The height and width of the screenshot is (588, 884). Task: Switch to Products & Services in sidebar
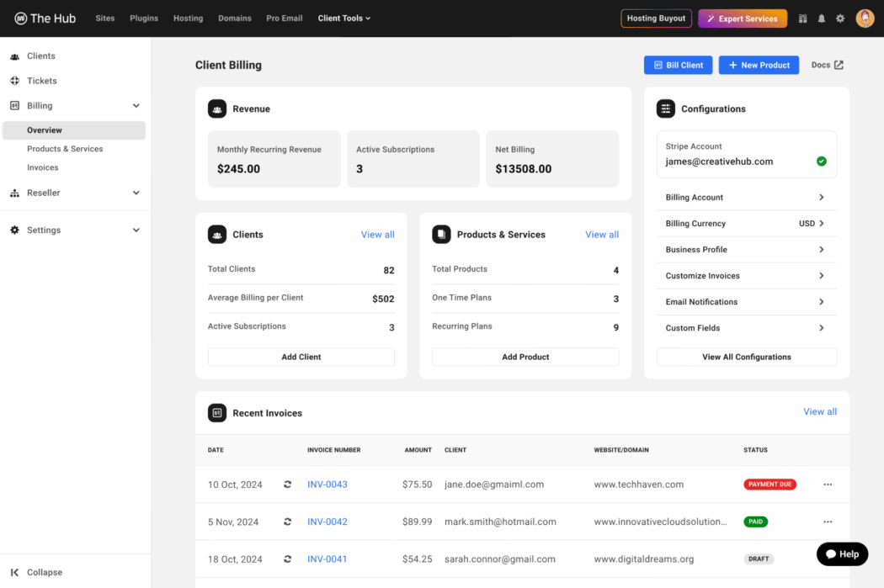pyautogui.click(x=64, y=148)
